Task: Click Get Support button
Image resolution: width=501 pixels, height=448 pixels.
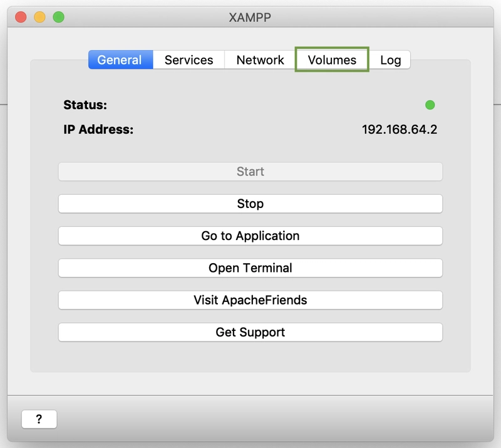Action: (x=250, y=332)
